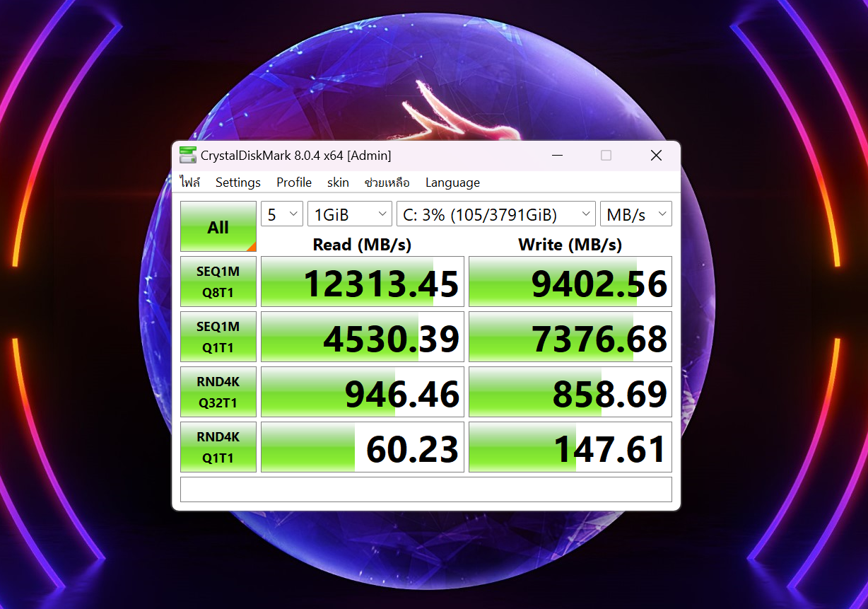Viewport: 868px width, 609px height.
Task: Open the Settings menu
Action: (x=238, y=182)
